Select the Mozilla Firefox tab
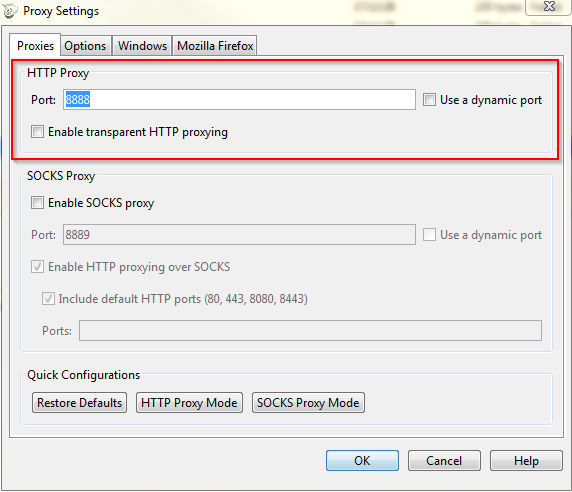The height and width of the screenshot is (492, 572). click(x=215, y=46)
